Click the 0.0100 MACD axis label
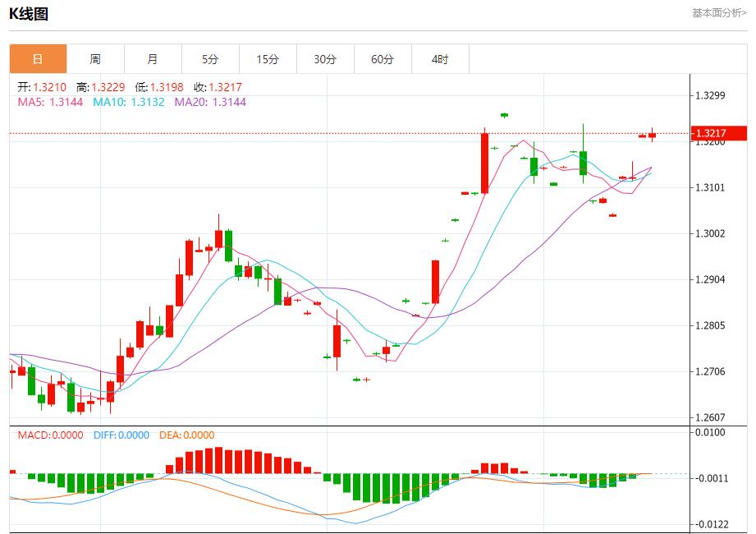Viewport: 756px width, 534px height. [x=710, y=432]
